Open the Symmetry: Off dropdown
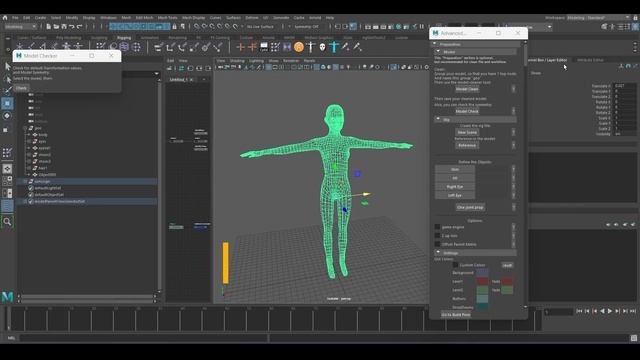Viewport: 640px width, 360px height. point(307,27)
